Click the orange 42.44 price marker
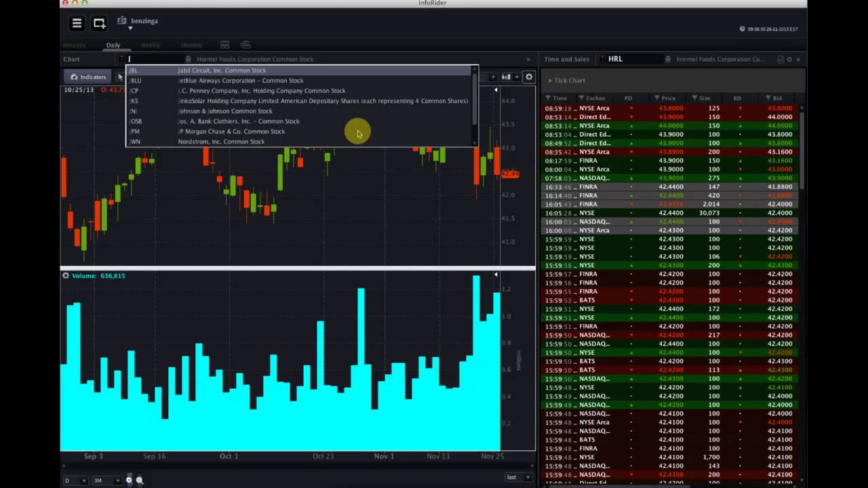 [510, 174]
